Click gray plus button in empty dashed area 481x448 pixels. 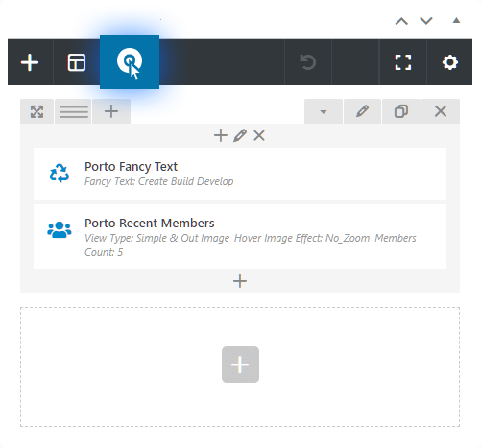[240, 365]
